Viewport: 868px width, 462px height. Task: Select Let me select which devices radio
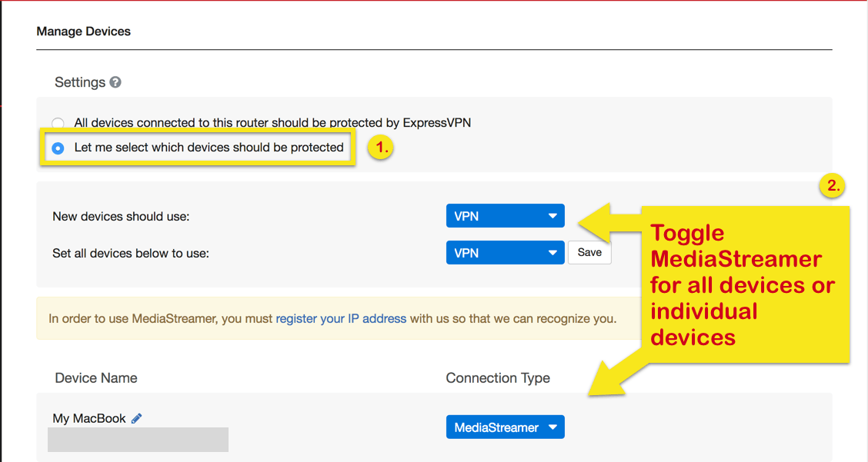pos(58,148)
